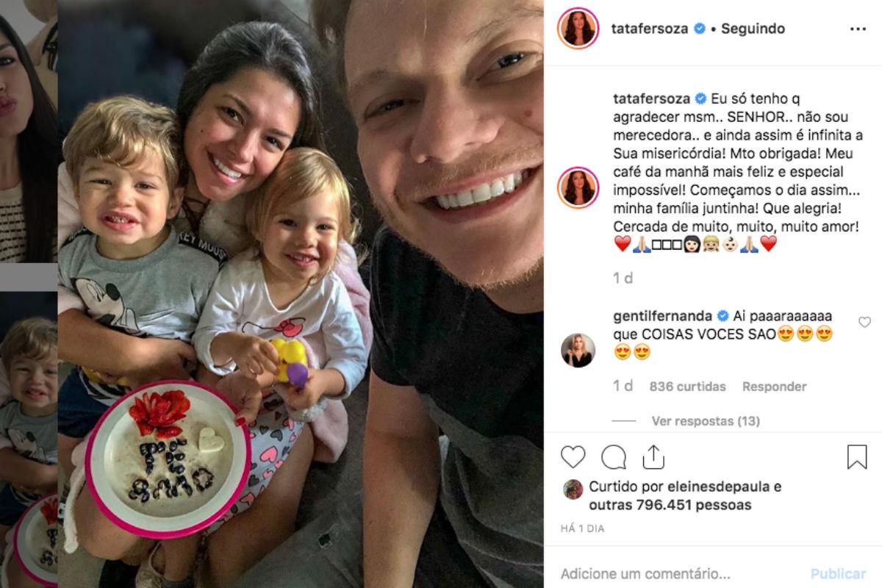Expand Ver respostas (13) replies

click(706, 421)
